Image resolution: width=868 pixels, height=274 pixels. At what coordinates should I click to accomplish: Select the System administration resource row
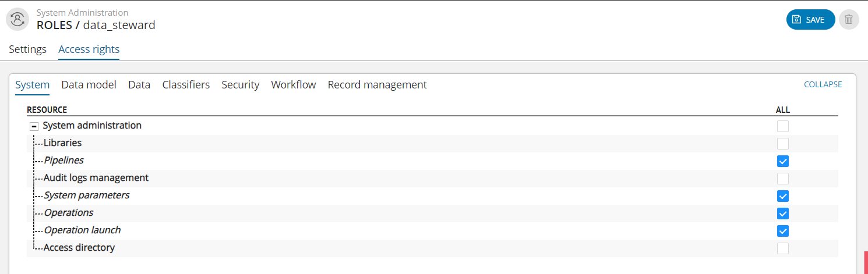[432, 126]
